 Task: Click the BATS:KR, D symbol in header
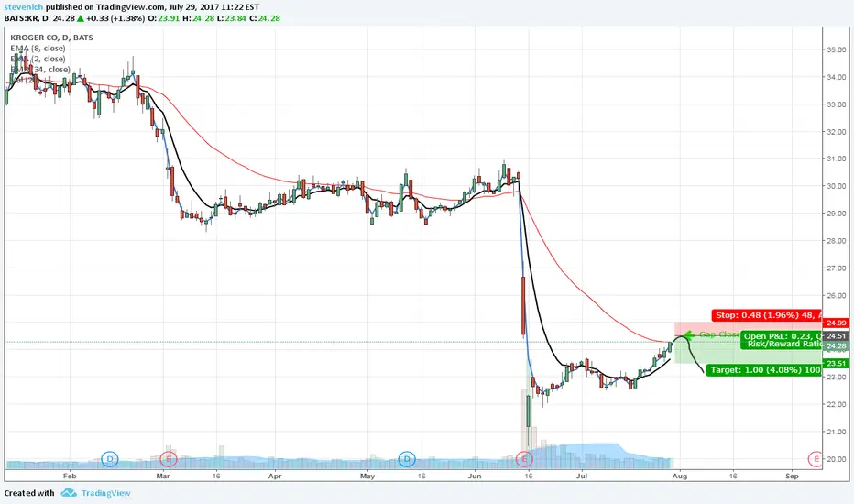pyautogui.click(x=27, y=18)
